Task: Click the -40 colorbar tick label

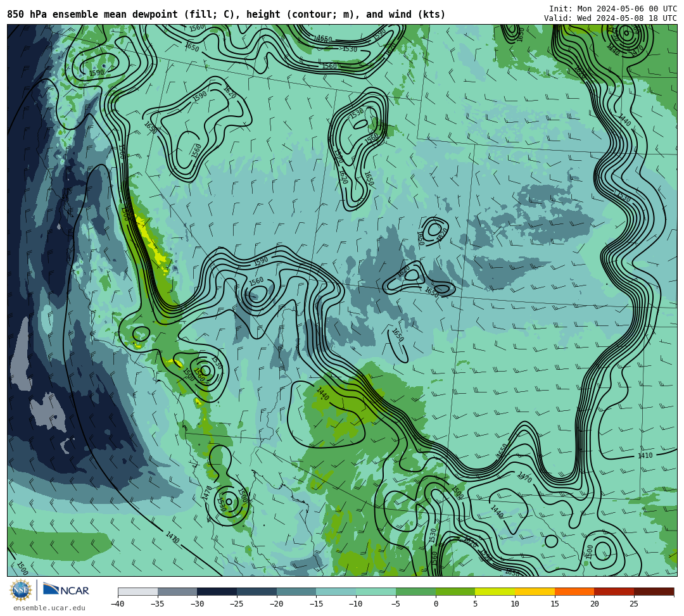Action: click(118, 604)
